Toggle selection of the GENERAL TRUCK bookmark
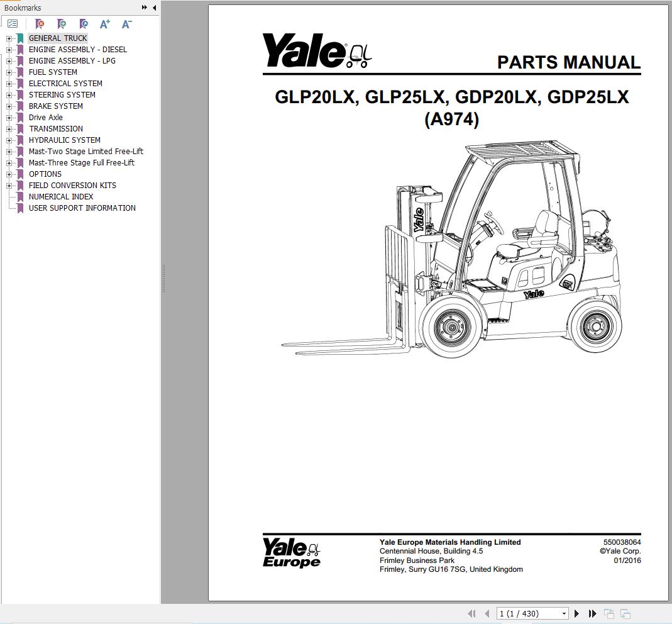 tap(58, 38)
